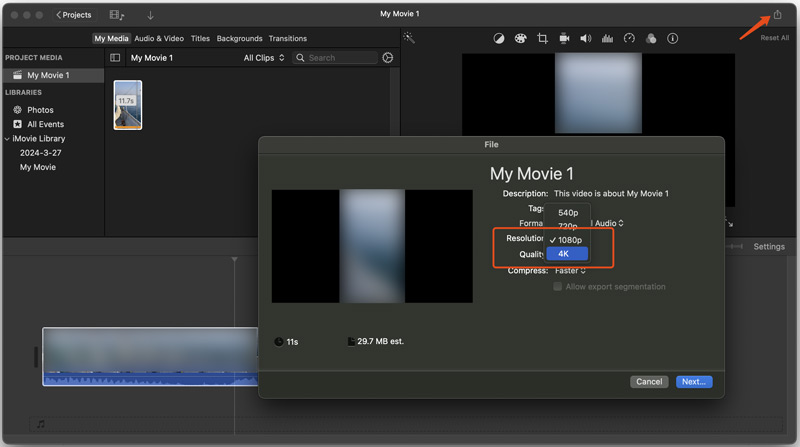Click Reset All adjustments
The width and height of the screenshot is (800, 447).
pos(774,38)
